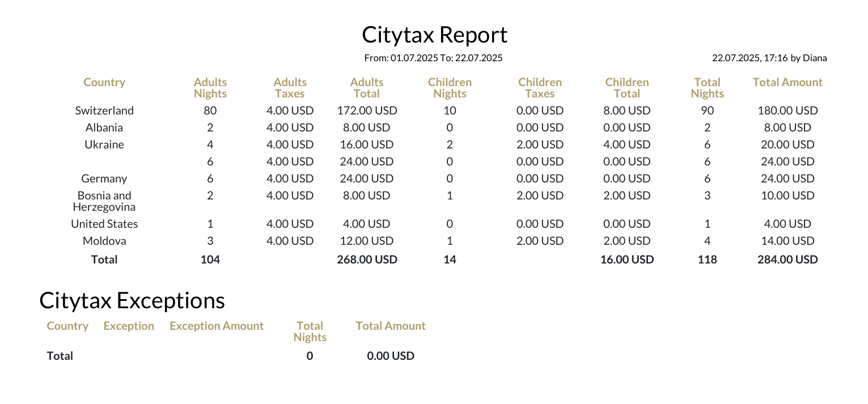Click the United States country cell
The height and width of the screenshot is (404, 868).
pos(104,224)
